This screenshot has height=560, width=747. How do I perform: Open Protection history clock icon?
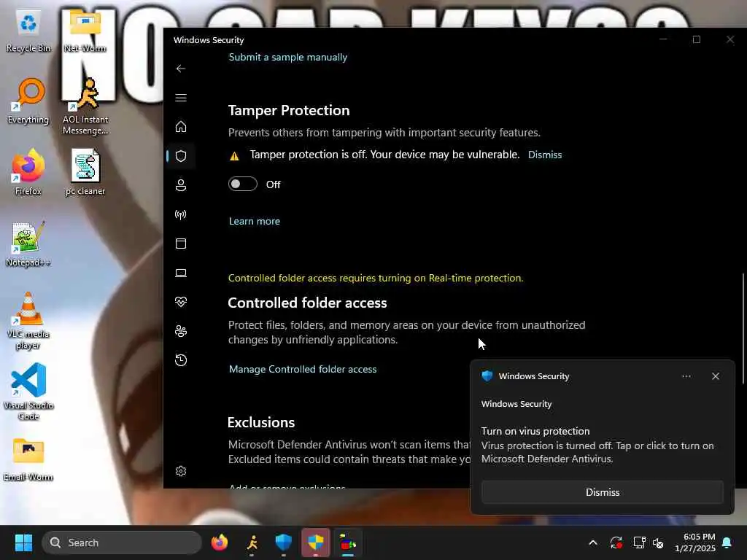coord(181,360)
